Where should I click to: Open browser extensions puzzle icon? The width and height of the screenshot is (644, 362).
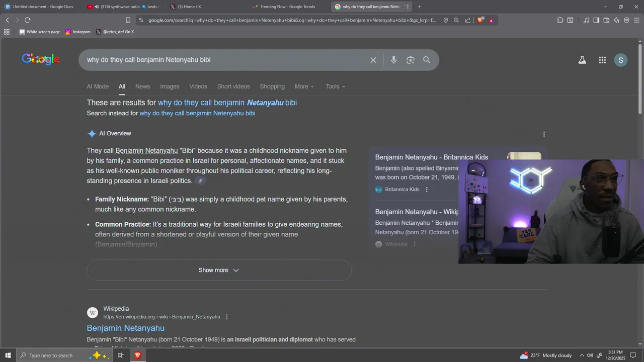pyautogui.click(x=560, y=20)
